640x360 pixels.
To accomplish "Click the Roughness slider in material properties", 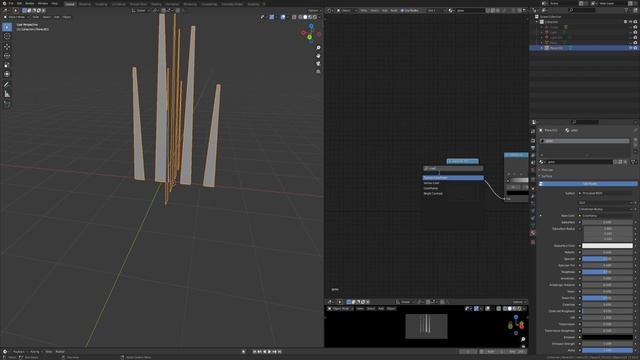I will [x=607, y=272].
